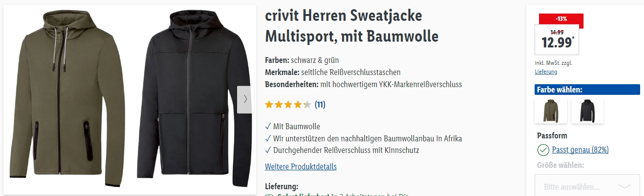
Task: Click the 12.99 price box
Action: coord(557,39)
